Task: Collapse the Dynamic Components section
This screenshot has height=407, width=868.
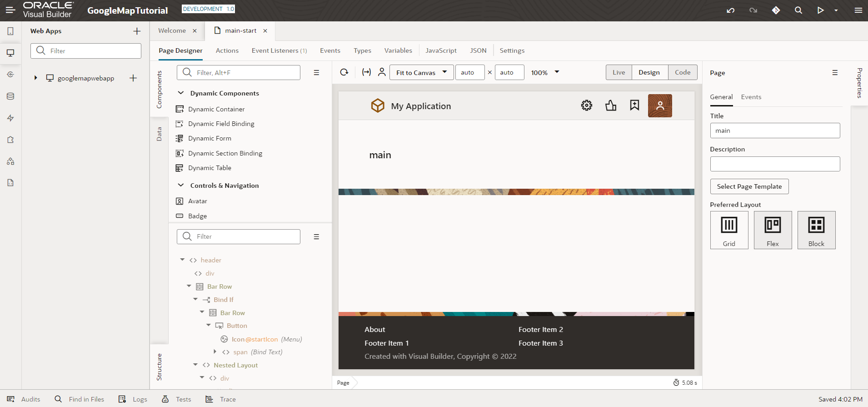Action: point(181,93)
